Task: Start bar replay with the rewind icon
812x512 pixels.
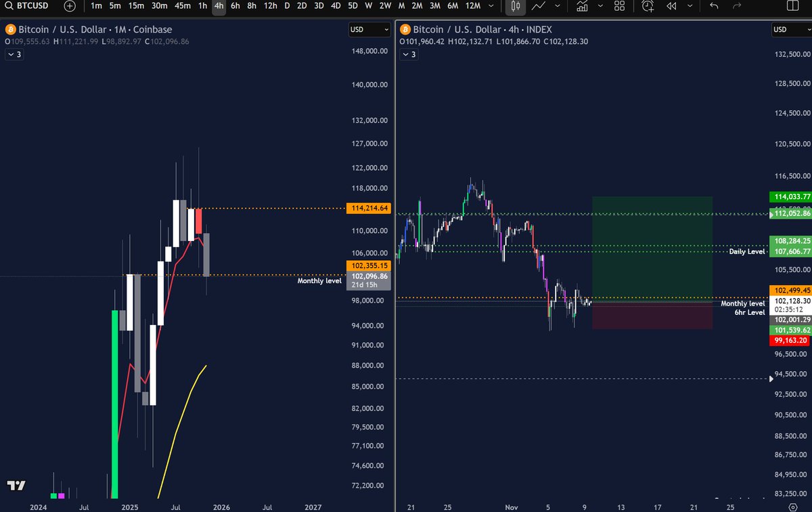Action: [672, 7]
